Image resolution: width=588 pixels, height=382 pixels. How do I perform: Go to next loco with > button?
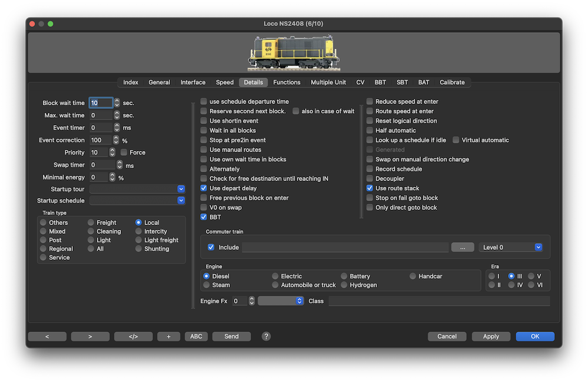point(90,337)
